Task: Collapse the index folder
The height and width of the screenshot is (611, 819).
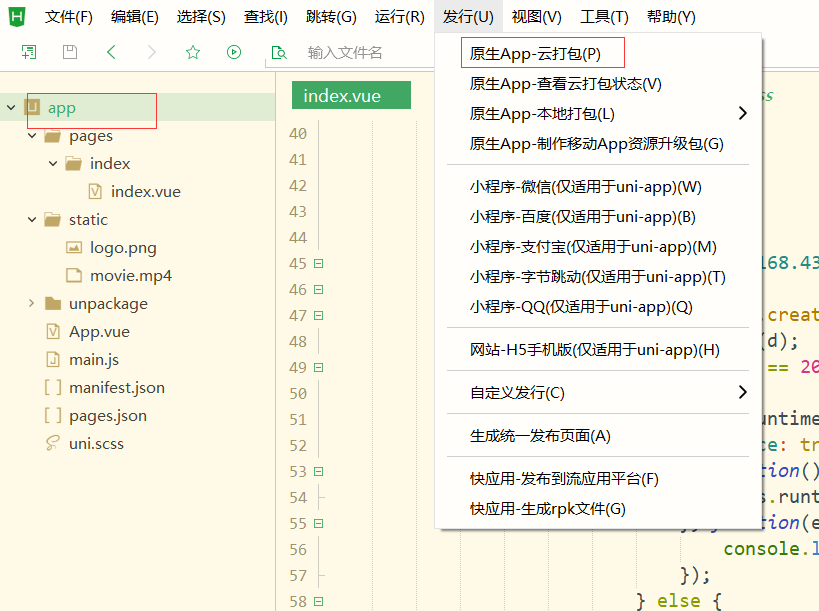Action: point(53,163)
